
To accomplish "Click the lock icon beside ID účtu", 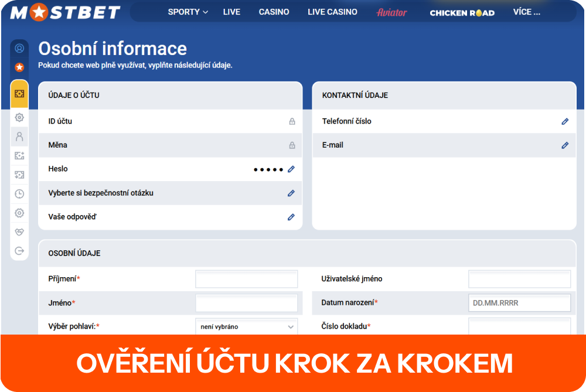I will click(292, 121).
